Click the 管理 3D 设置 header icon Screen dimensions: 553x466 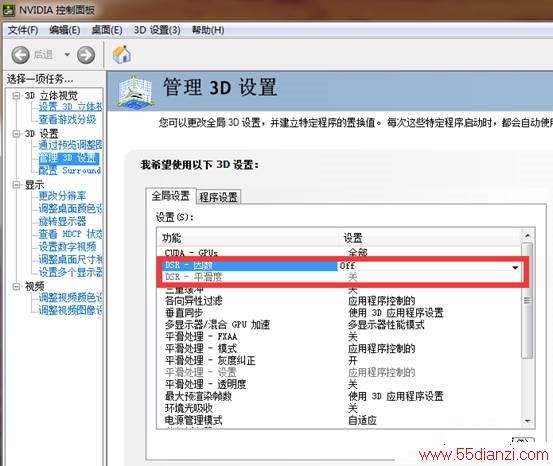pyautogui.click(x=135, y=91)
